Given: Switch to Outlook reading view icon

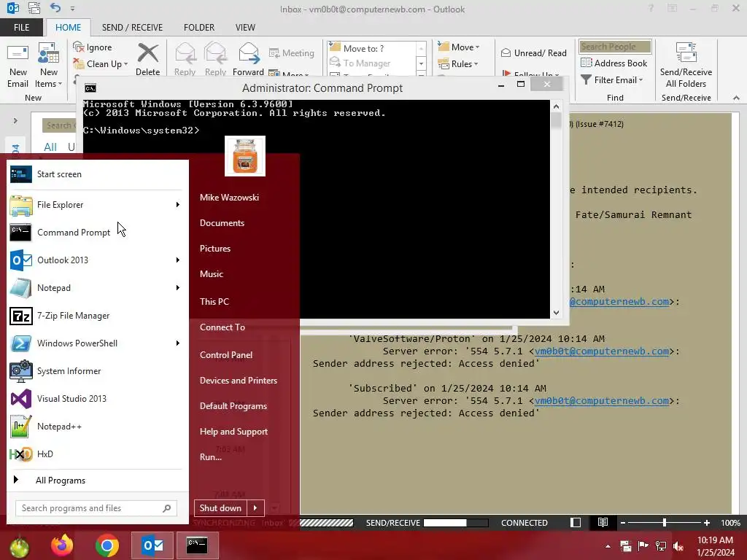Looking at the screenshot, I should coord(603,522).
